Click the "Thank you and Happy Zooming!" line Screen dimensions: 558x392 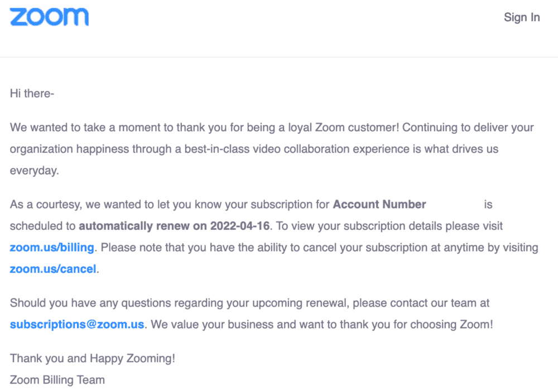coord(93,358)
